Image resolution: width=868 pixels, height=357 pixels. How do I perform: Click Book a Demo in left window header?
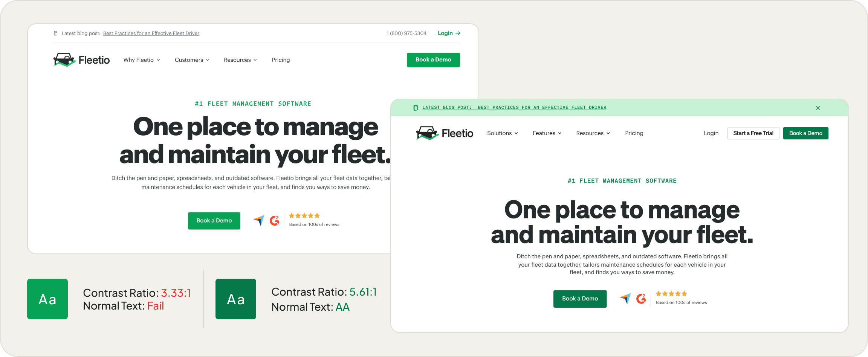click(x=433, y=60)
